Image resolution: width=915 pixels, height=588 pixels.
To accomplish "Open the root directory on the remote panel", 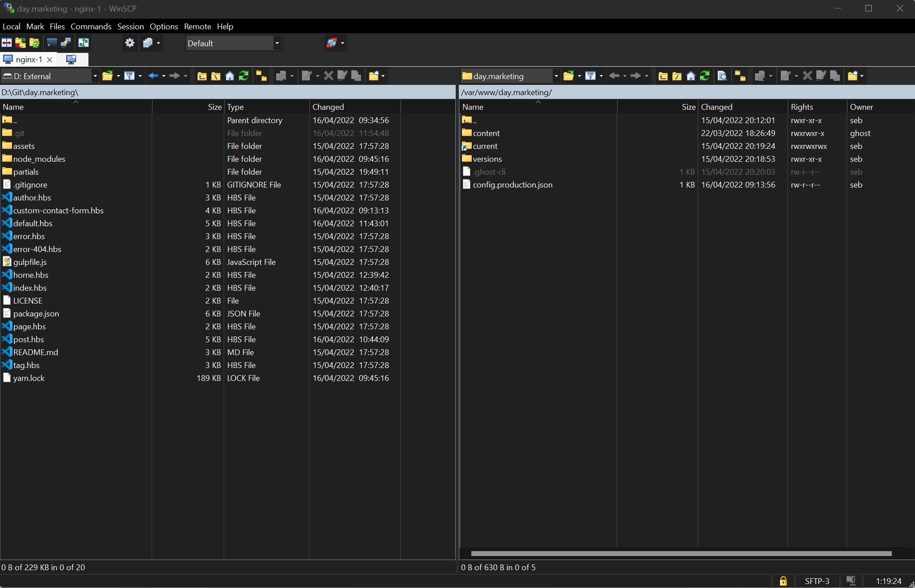I will pyautogui.click(x=676, y=76).
